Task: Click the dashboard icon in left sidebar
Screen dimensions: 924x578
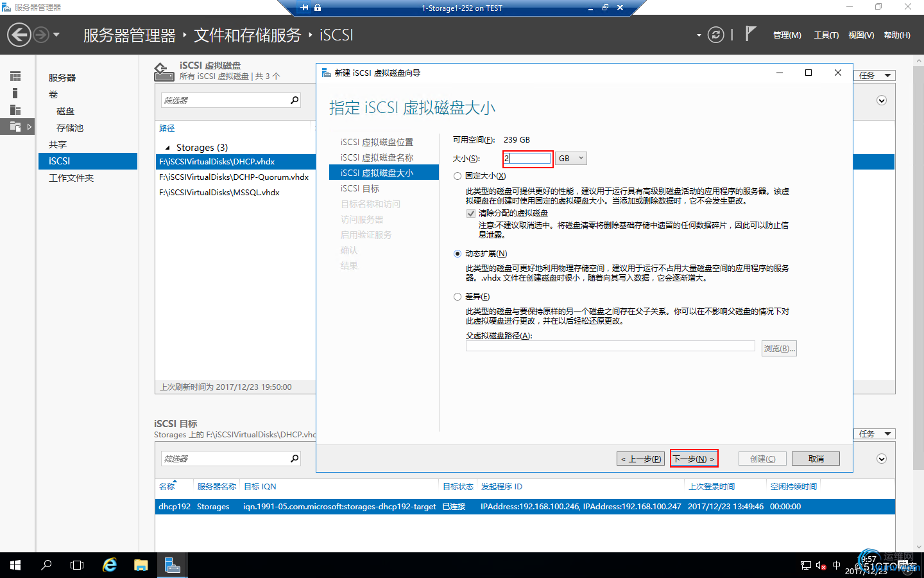Action: pos(15,76)
